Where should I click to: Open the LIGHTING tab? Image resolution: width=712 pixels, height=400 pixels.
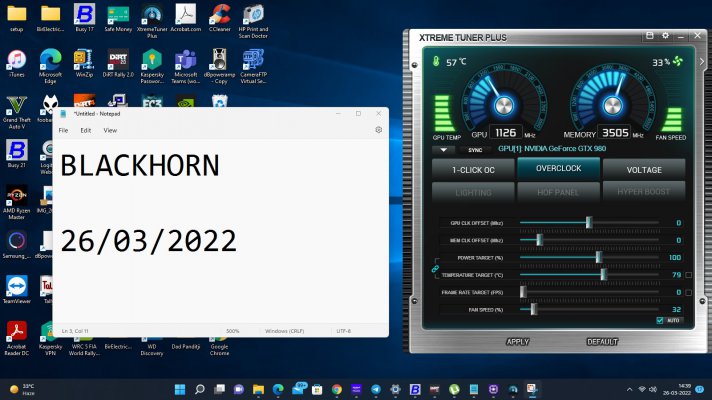(x=473, y=192)
